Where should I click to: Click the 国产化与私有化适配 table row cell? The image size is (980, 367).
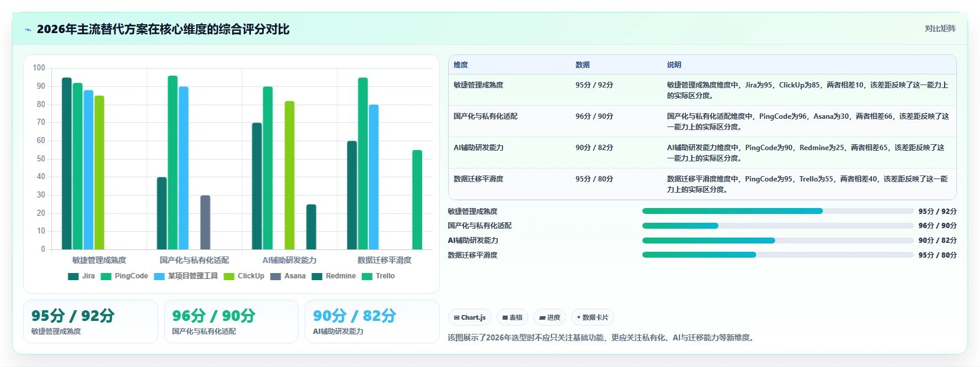(x=486, y=116)
